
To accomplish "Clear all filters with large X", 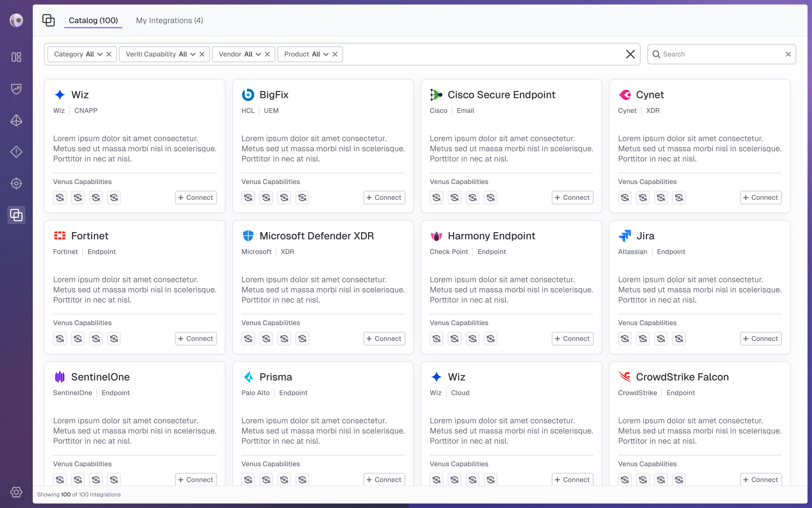I will pos(630,54).
